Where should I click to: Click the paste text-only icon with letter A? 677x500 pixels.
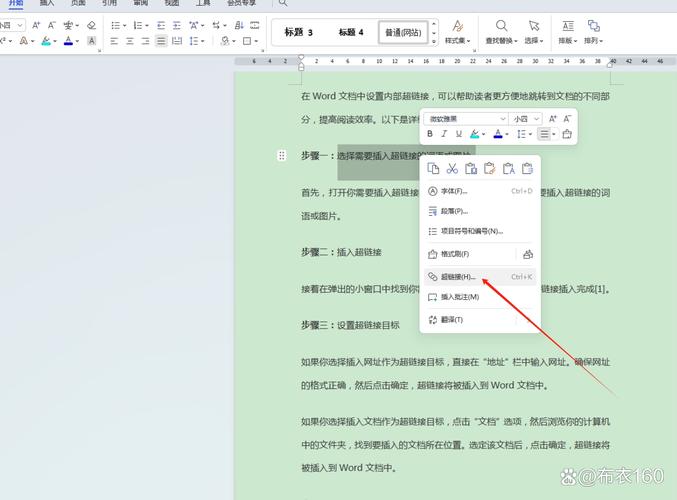point(509,168)
